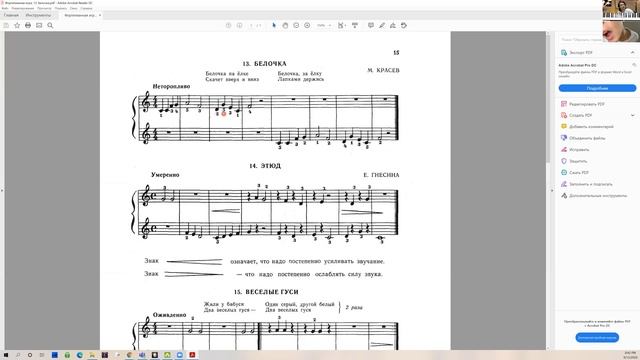This screenshot has width=640, height=360.
Task: Open the Редактирование menu
Action: tap(22, 8)
